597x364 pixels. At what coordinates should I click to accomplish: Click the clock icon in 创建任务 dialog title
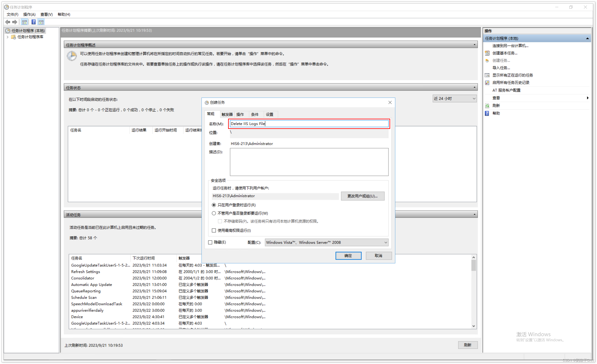pos(207,103)
